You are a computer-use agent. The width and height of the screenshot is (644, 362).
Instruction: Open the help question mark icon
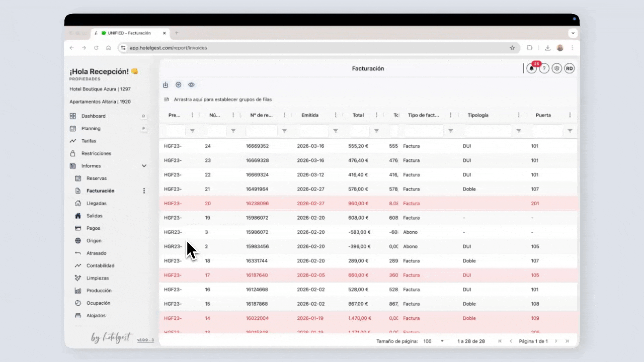point(544,69)
